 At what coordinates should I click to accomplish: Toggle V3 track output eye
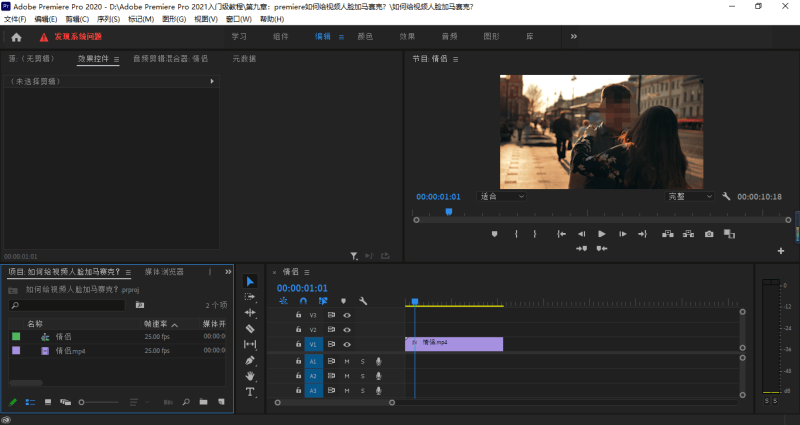click(347, 315)
